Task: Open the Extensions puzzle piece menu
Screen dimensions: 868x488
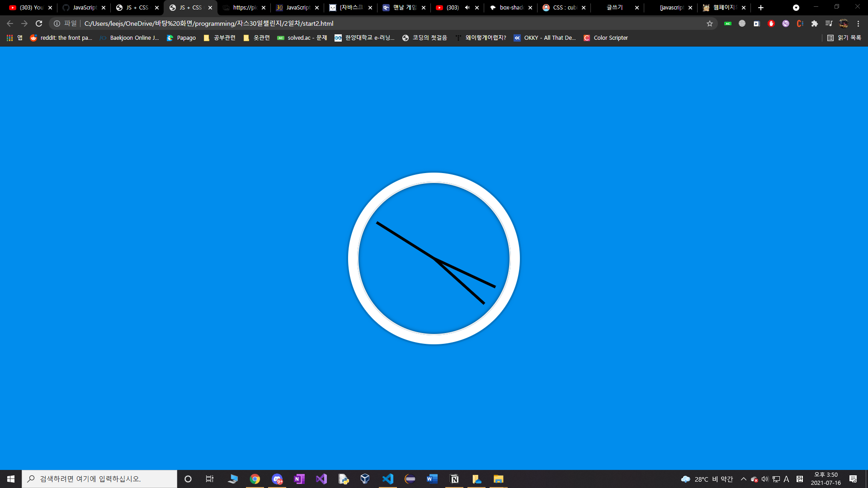Action: point(814,23)
